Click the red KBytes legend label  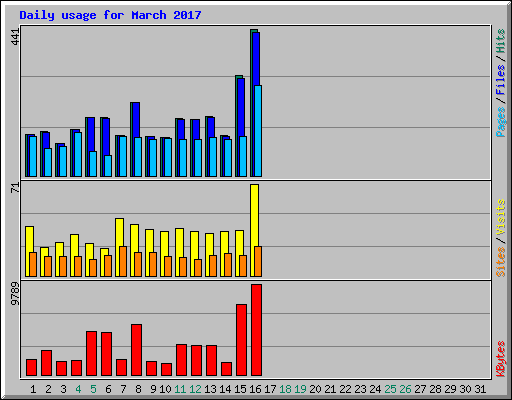pyautogui.click(x=500, y=359)
